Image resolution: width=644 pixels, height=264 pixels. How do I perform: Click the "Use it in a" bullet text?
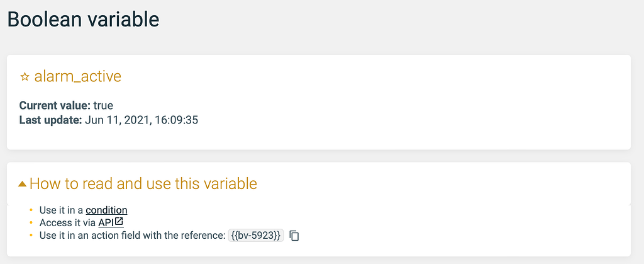62,210
